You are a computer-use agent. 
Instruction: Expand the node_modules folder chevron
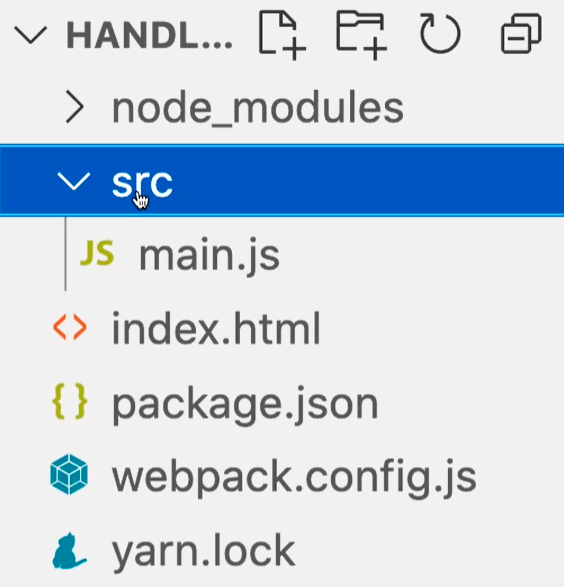pyautogui.click(x=74, y=107)
